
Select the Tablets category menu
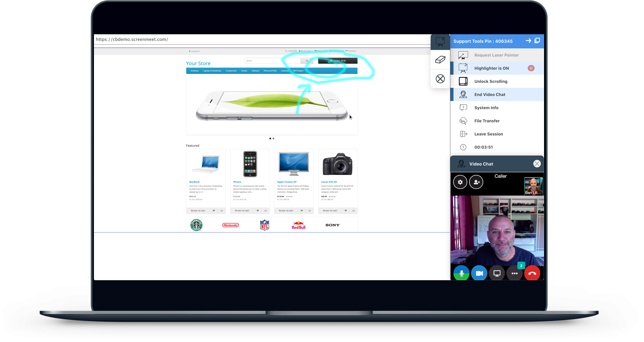[x=244, y=71]
